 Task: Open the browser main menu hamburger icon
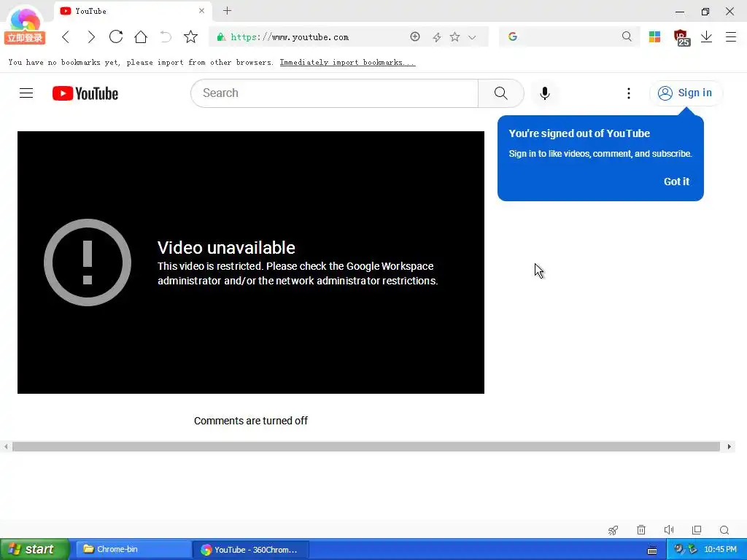[731, 36]
